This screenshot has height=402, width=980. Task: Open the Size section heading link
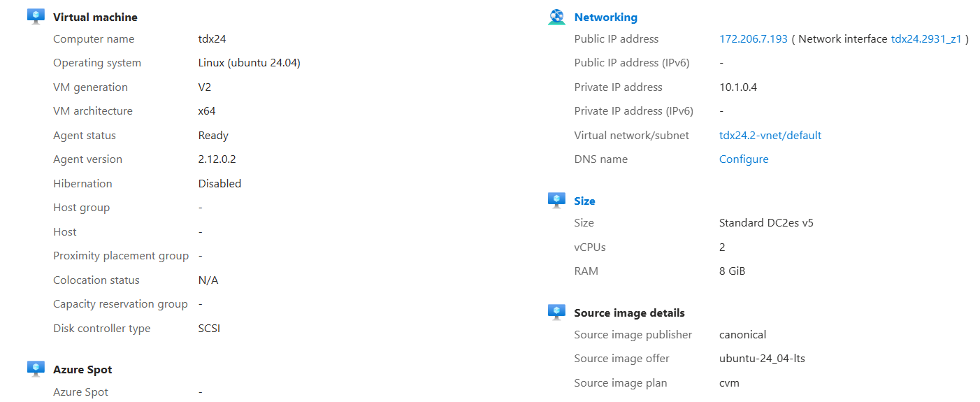(584, 201)
